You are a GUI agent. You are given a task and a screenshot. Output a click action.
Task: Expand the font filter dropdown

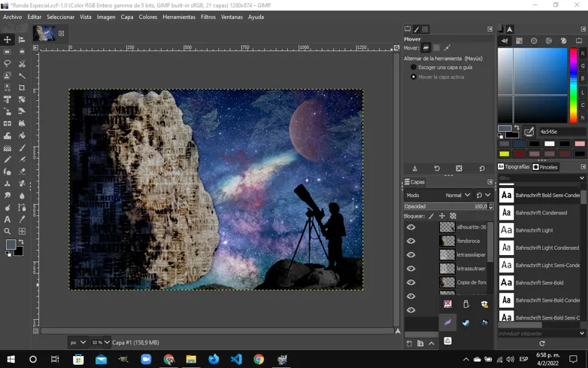pyautogui.click(x=582, y=178)
